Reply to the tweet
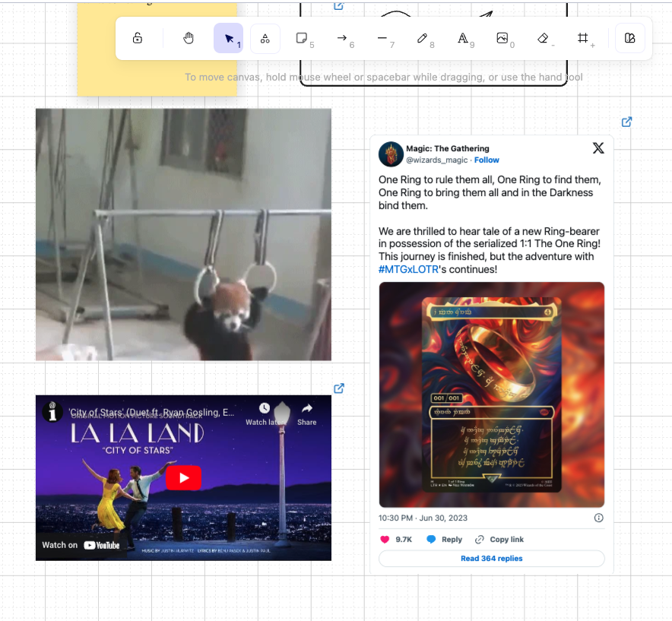672x621 pixels. tap(445, 539)
